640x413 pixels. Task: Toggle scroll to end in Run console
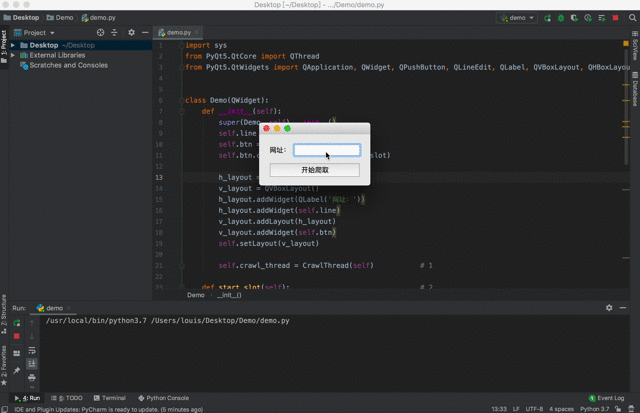click(x=32, y=364)
